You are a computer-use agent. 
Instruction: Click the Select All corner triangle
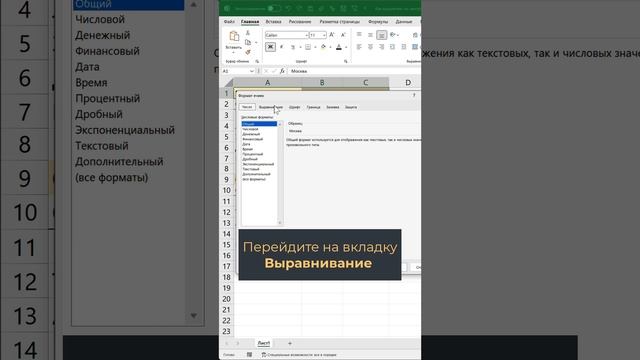pos(229,83)
